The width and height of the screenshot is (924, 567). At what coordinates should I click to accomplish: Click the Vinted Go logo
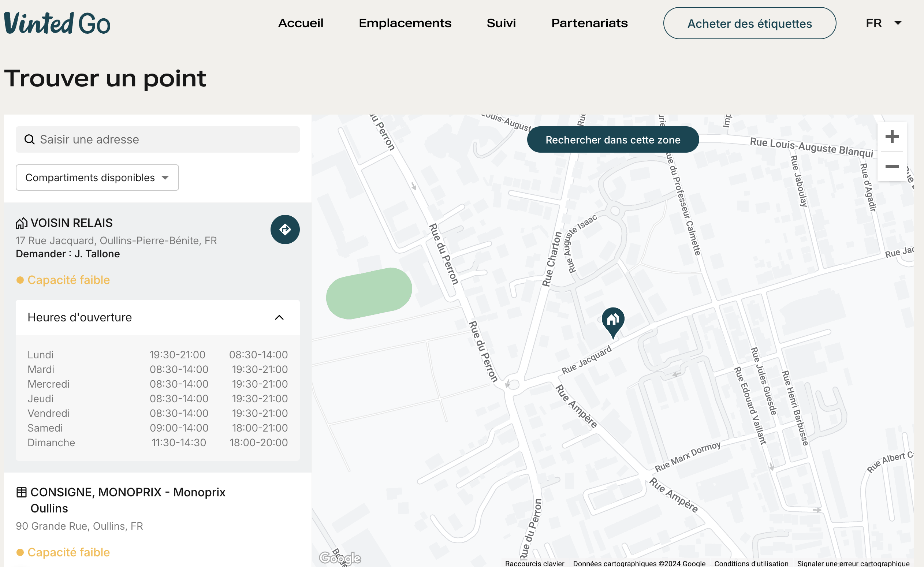[x=56, y=23]
